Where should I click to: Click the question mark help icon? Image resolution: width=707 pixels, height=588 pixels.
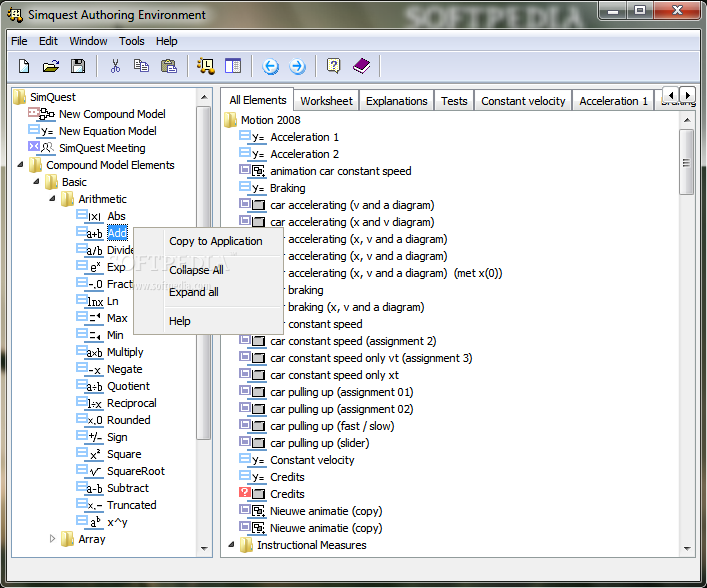click(334, 66)
